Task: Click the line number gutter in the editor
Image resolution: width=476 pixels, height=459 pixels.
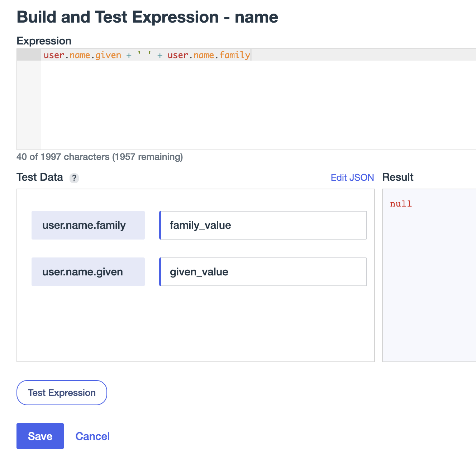Action: (x=29, y=55)
